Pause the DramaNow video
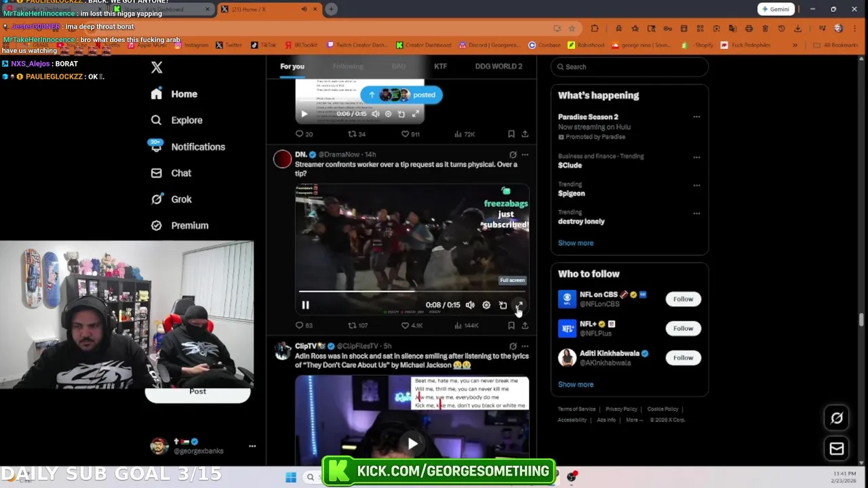 point(305,305)
